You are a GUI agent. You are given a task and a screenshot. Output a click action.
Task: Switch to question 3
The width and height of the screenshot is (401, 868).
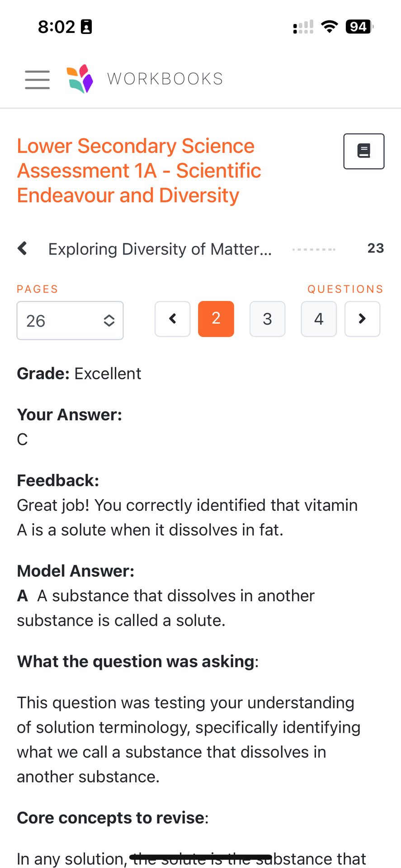point(267,319)
